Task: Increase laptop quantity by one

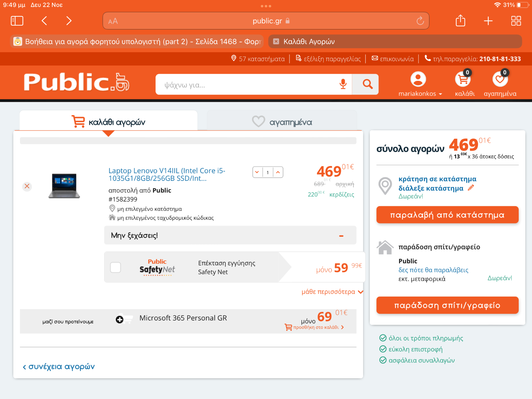Action: [x=278, y=172]
